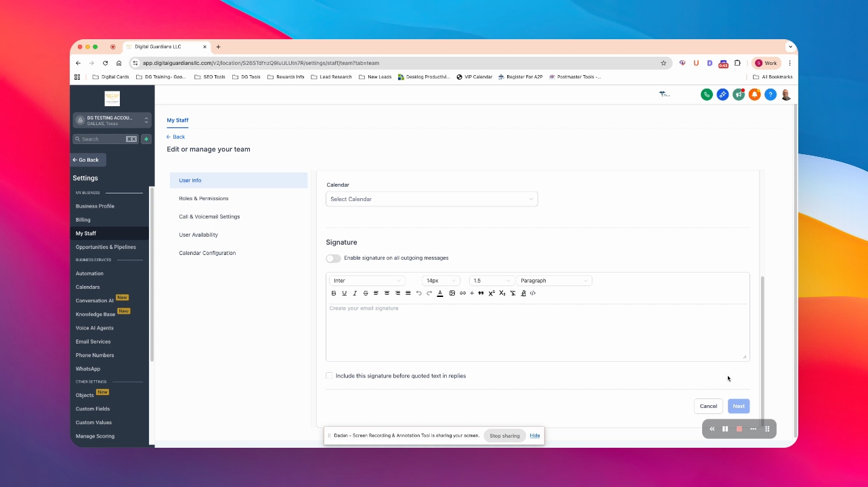Insert link into signature
The height and width of the screenshot is (487, 868).
462,293
